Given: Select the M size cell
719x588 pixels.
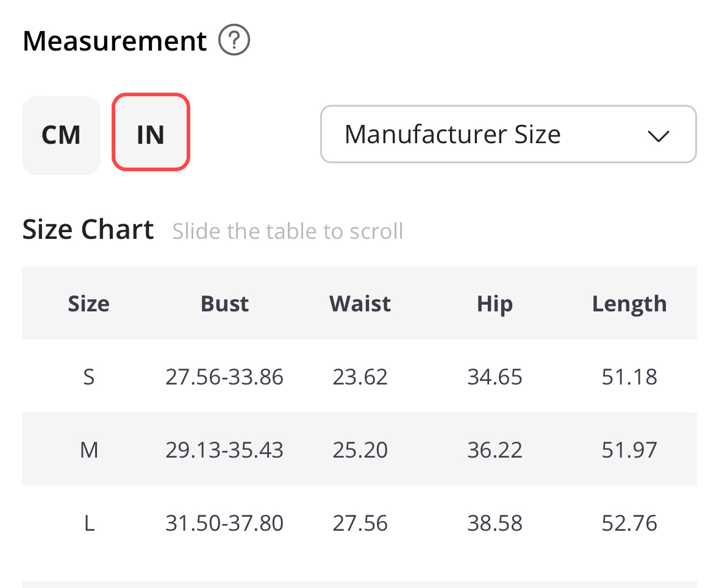Looking at the screenshot, I should 88,450.
